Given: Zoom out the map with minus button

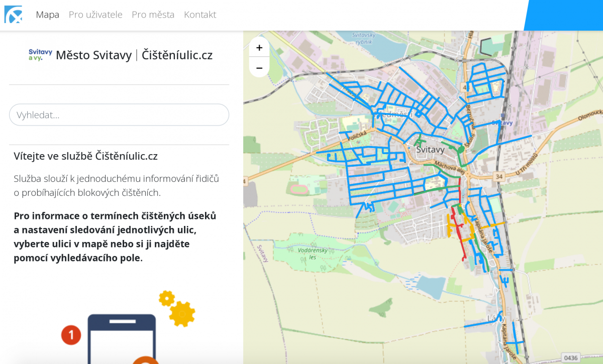Looking at the screenshot, I should tap(259, 67).
